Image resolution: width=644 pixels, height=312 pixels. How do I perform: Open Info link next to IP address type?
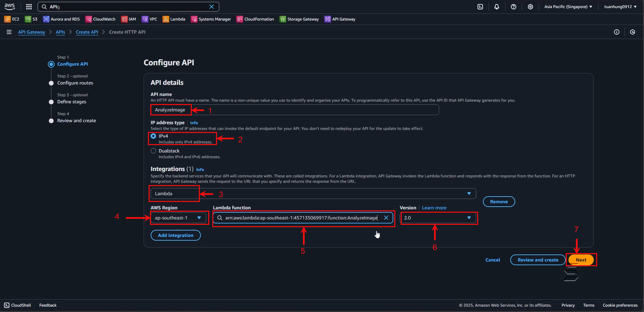194,123
